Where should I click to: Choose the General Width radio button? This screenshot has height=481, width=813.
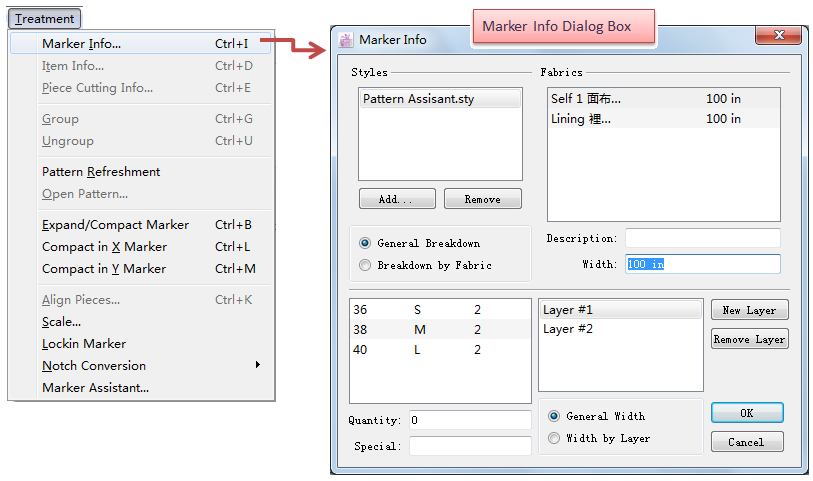(x=554, y=416)
